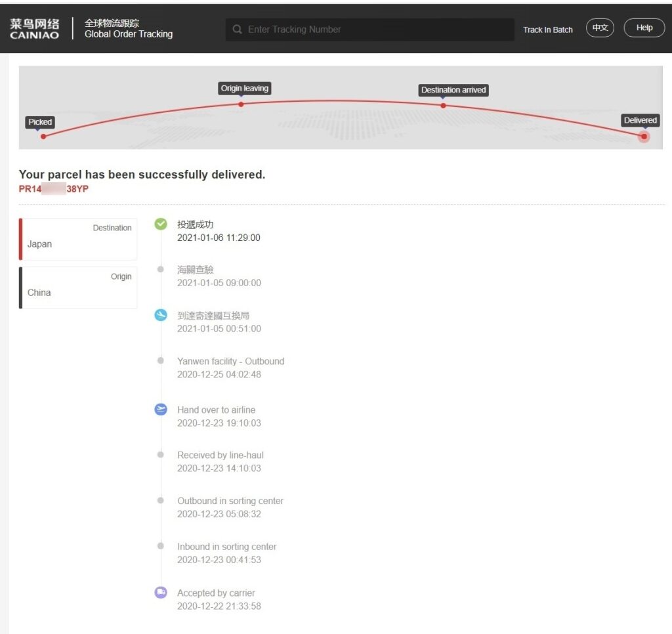Switch language with the 中文 button

coord(600,28)
